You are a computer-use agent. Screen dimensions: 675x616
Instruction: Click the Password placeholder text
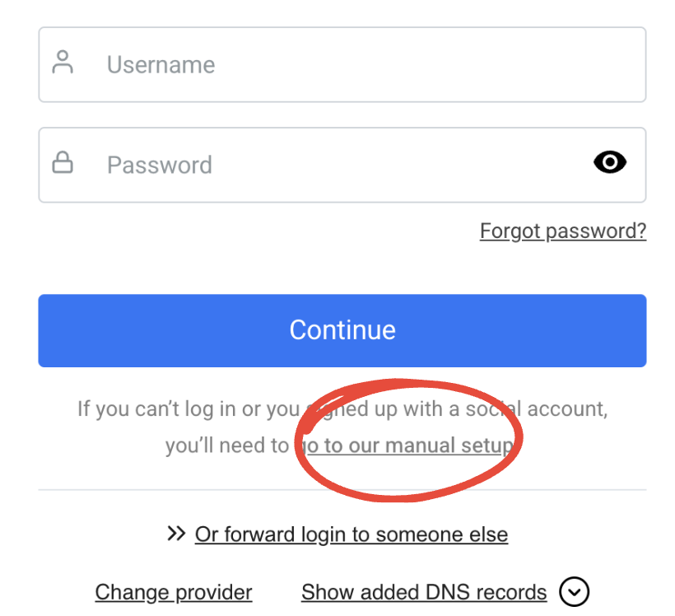[159, 165]
